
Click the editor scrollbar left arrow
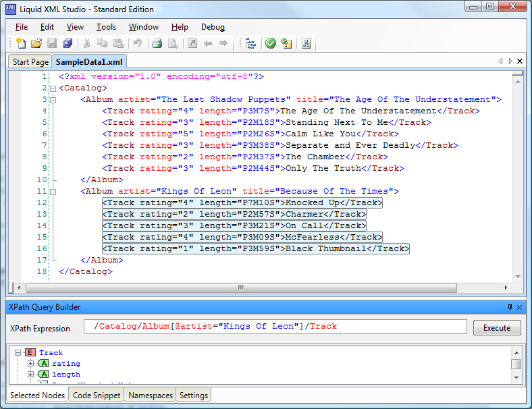coord(19,288)
